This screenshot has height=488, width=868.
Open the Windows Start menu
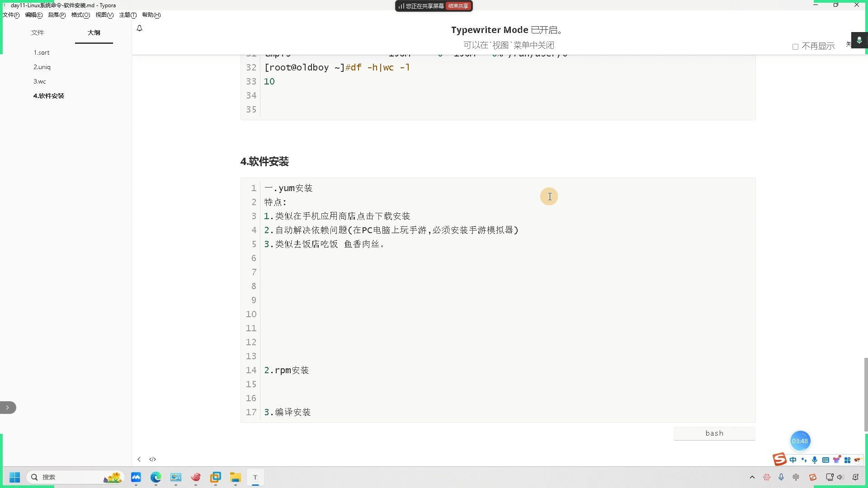point(14,477)
